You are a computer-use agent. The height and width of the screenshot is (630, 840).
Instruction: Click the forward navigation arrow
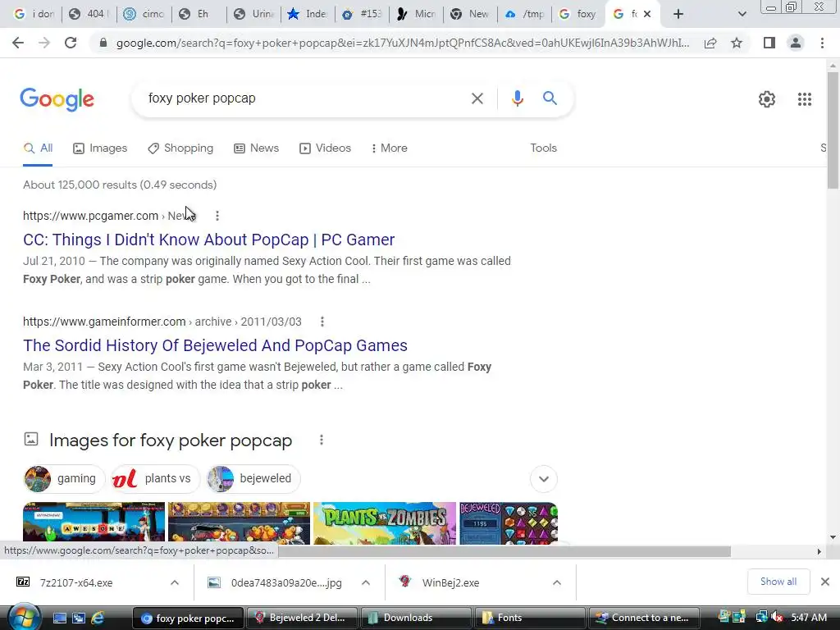(44, 43)
